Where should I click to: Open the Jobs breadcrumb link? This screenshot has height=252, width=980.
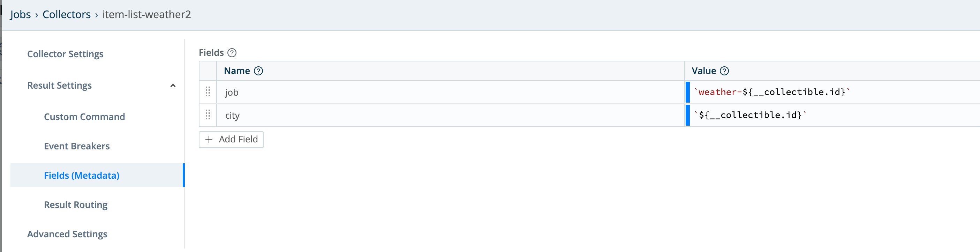(x=21, y=14)
